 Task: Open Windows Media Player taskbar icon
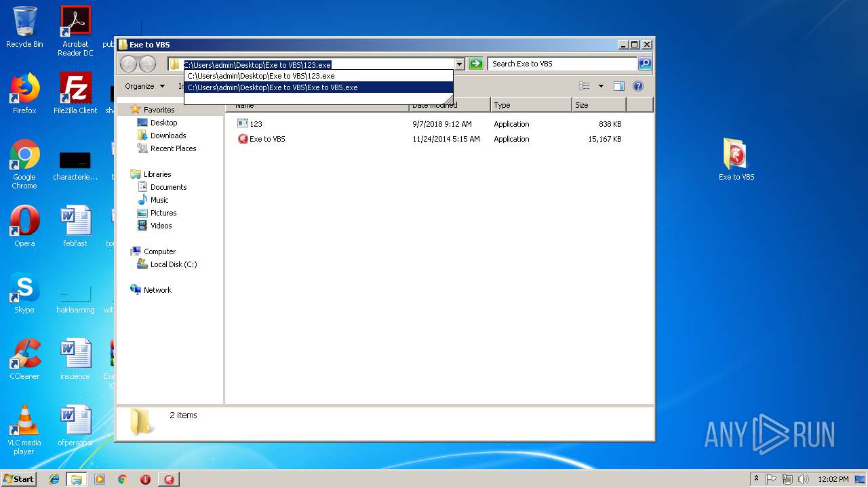(x=100, y=479)
